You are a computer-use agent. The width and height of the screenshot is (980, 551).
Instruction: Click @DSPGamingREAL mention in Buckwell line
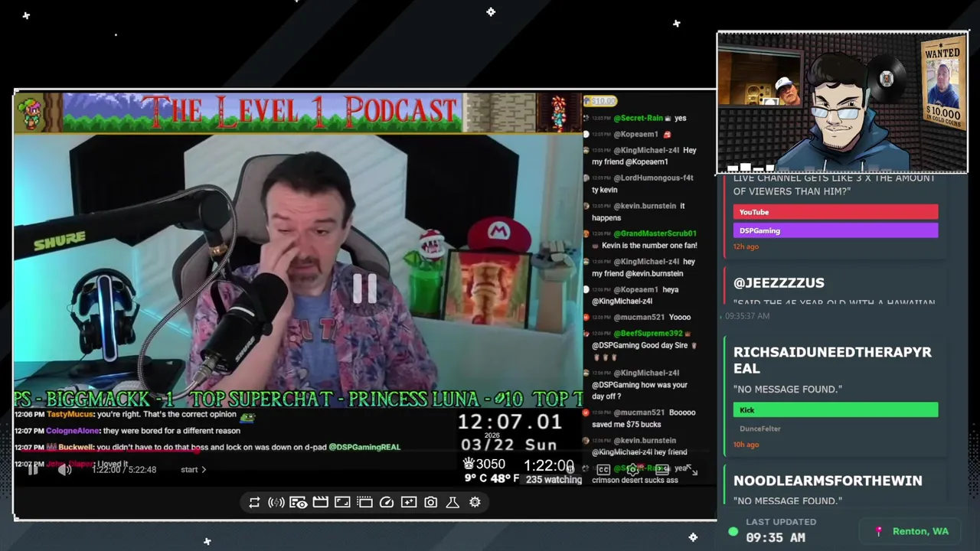pyautogui.click(x=364, y=447)
